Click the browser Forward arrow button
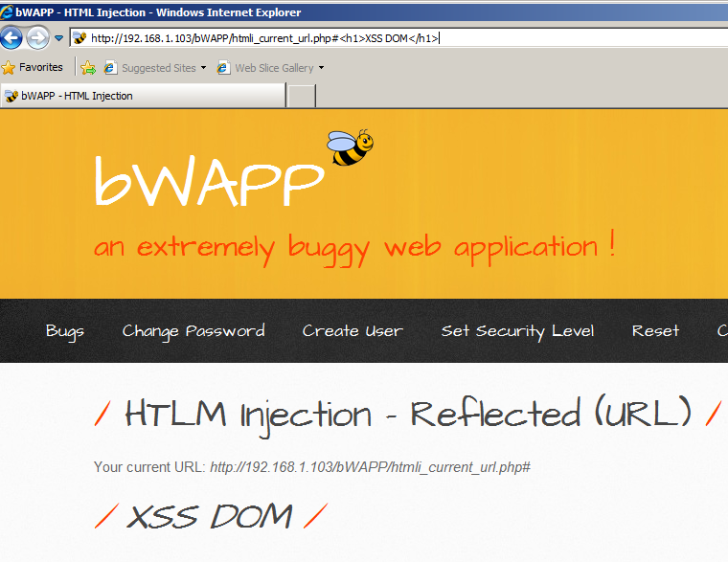Screen dimensions: 728x562 click(x=37, y=38)
